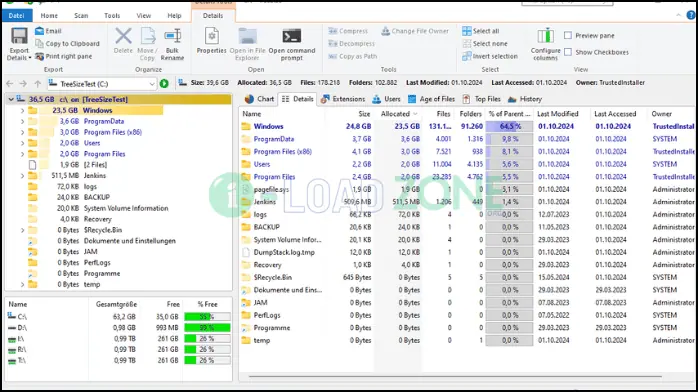Click the green scan refresh button
698x392 pixels.
164,84
